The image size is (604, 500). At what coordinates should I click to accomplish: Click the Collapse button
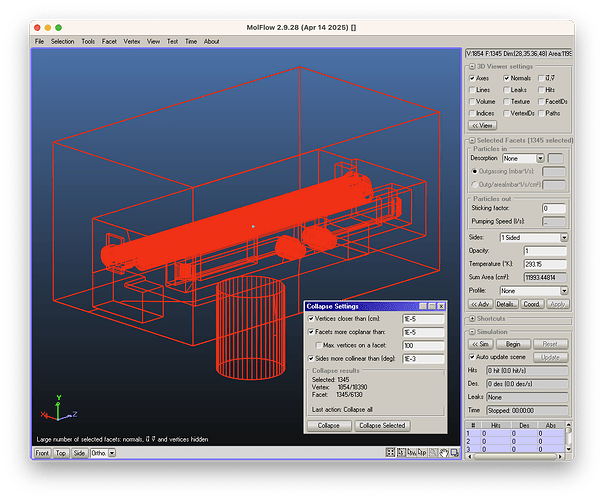329,426
